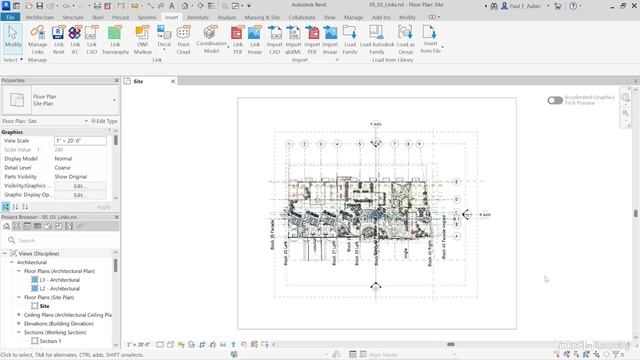Image resolution: width=640 pixels, height=360 pixels.
Task: Open the Coordination Model tool
Action: [x=211, y=39]
